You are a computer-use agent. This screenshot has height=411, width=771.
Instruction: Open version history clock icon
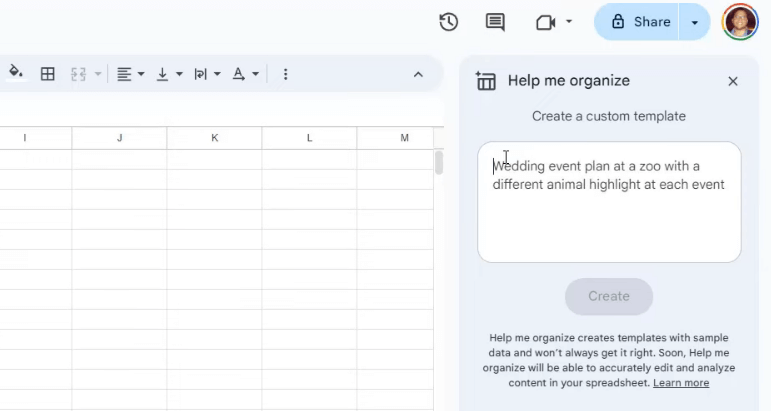448,22
